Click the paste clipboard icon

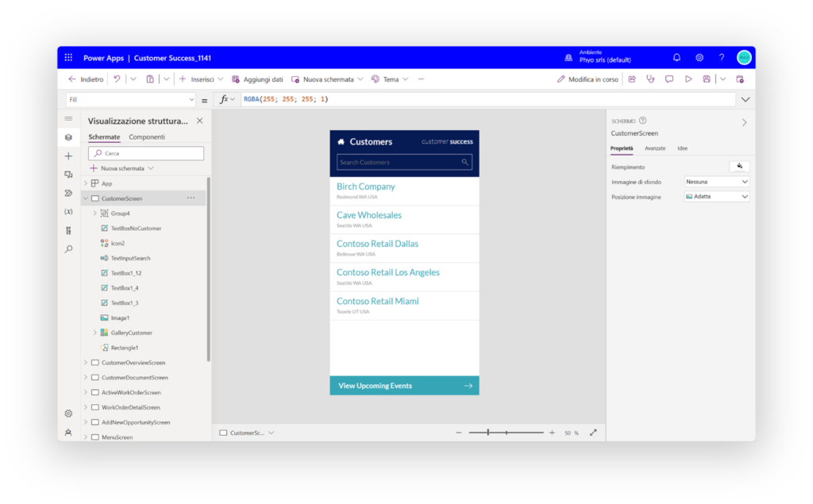pos(150,79)
